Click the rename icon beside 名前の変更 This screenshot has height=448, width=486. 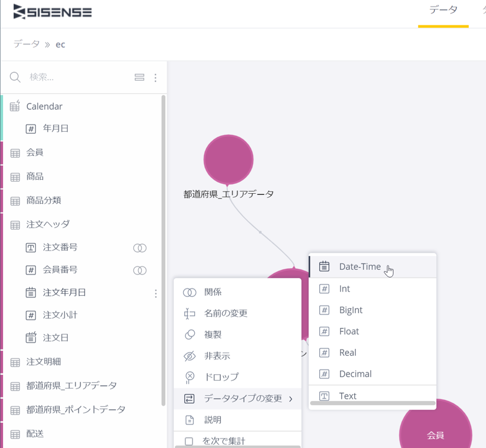point(190,314)
